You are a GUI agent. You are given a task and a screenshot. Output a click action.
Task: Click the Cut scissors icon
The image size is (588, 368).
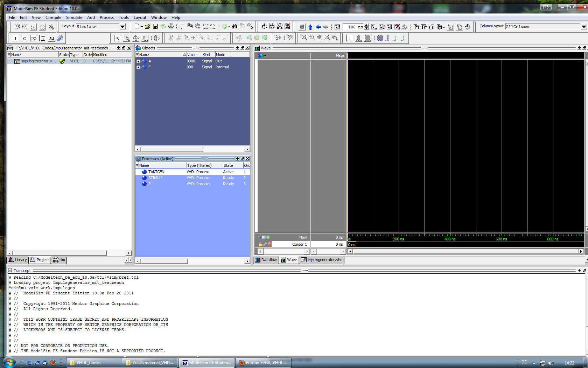click(182, 27)
